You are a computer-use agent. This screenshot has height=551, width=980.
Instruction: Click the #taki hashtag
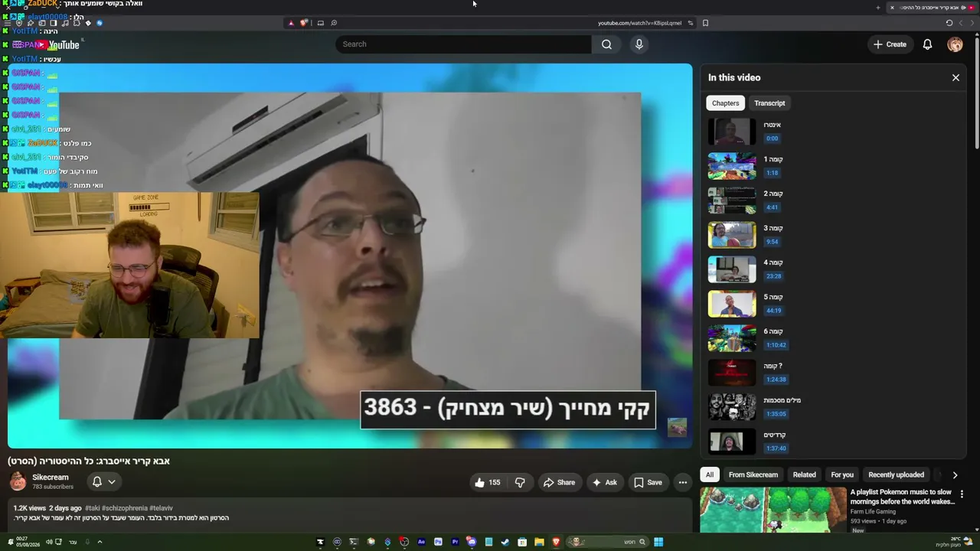93,508
